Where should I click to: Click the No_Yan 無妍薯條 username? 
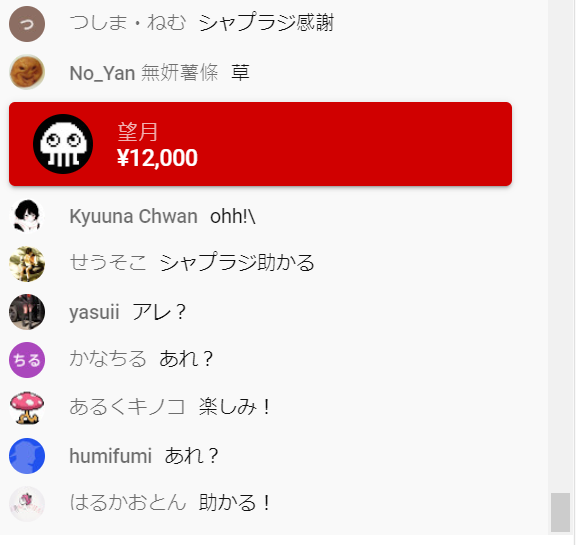[x=144, y=72]
